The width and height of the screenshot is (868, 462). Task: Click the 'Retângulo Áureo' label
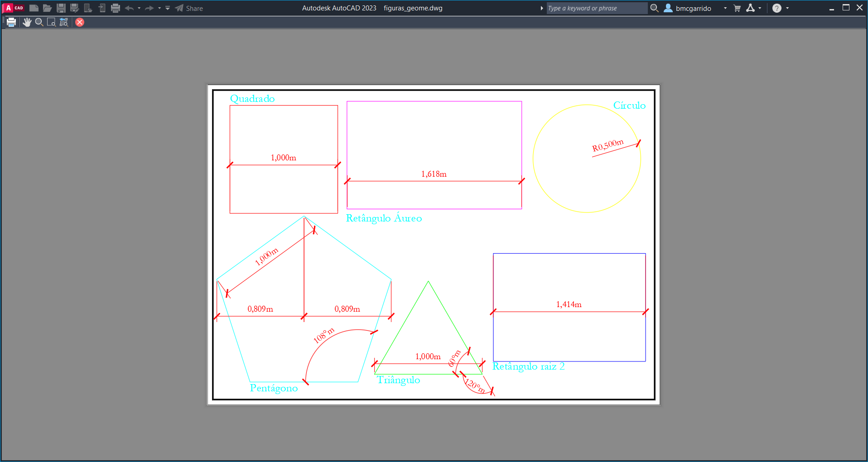[384, 218]
